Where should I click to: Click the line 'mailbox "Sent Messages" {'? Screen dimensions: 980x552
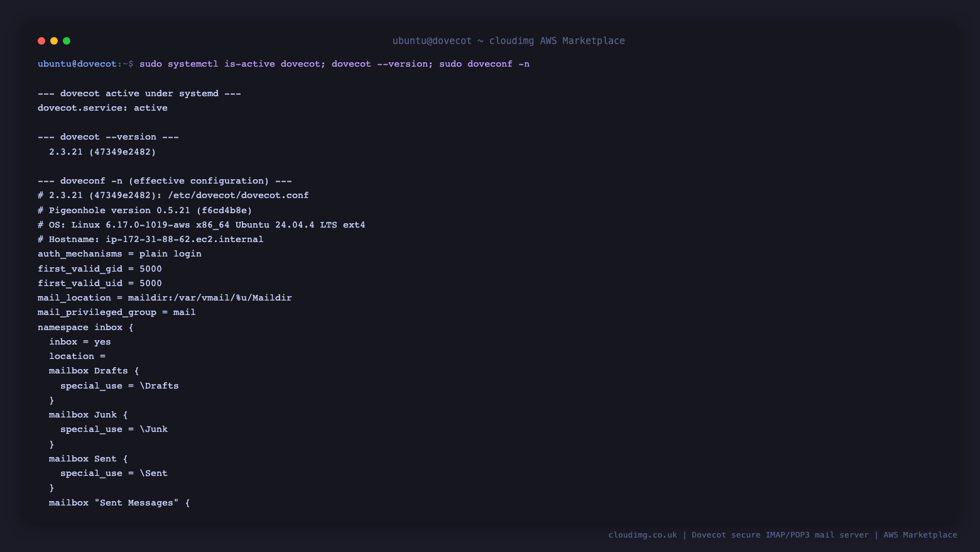point(119,503)
